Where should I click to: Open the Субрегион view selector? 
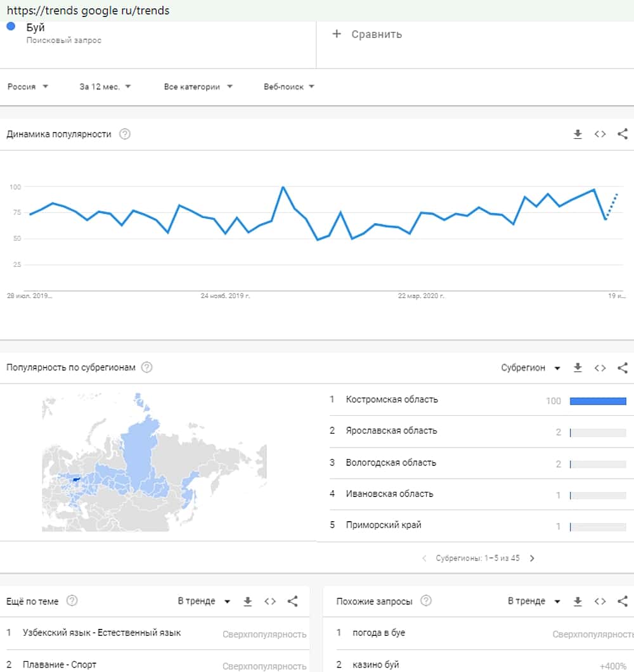(531, 368)
